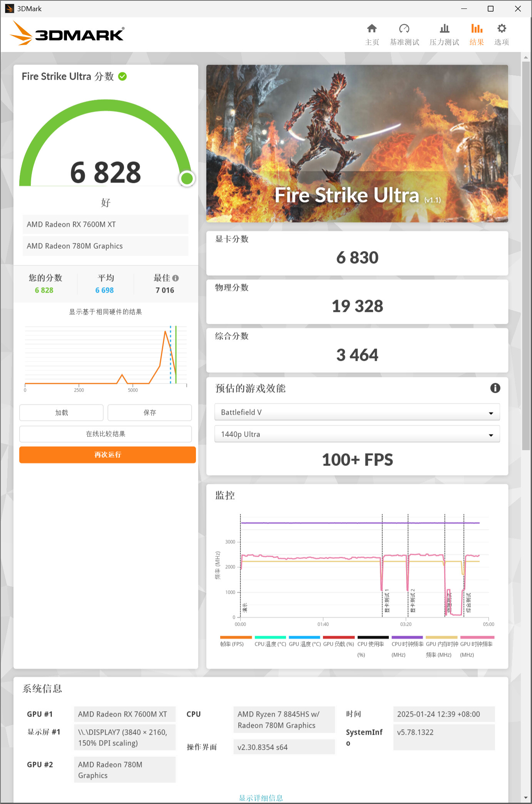Click the 3DMark logo in the header
532x804 pixels.
click(67, 34)
